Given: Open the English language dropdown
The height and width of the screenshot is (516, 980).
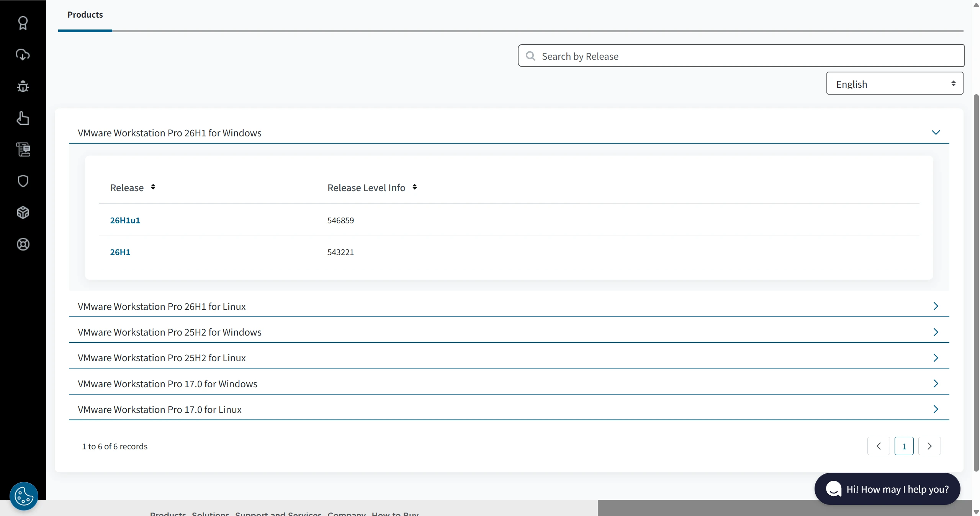Looking at the screenshot, I should (895, 84).
